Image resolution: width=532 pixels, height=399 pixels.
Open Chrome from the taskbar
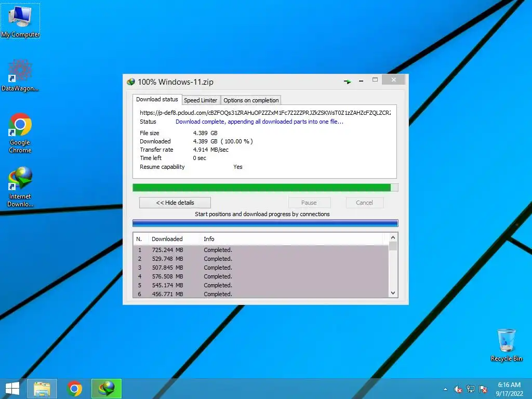tap(74, 389)
